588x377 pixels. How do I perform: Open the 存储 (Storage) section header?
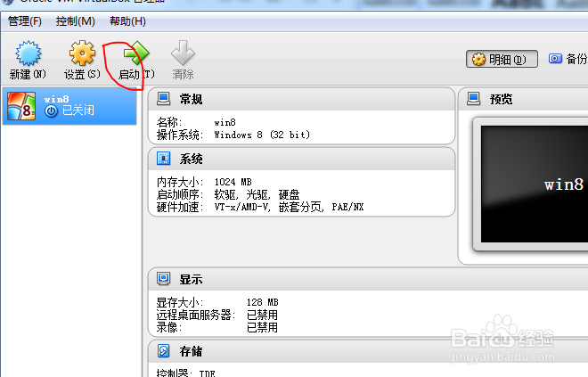click(x=368, y=351)
